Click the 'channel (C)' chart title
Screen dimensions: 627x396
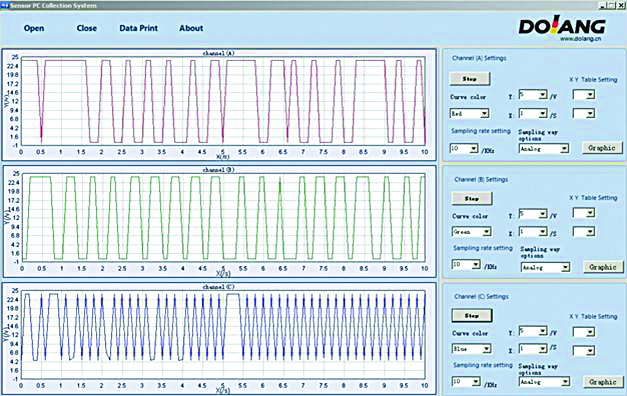tap(219, 287)
